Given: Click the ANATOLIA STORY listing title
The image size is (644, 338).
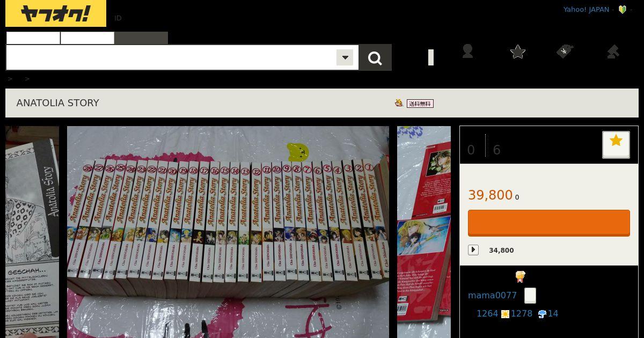Looking at the screenshot, I should coord(58,103).
